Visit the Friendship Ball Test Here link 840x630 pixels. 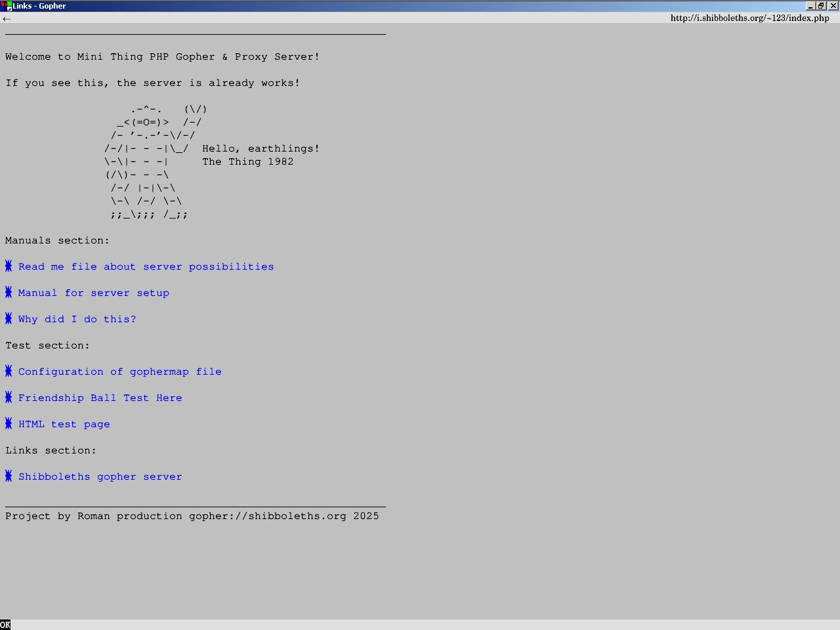click(x=100, y=398)
